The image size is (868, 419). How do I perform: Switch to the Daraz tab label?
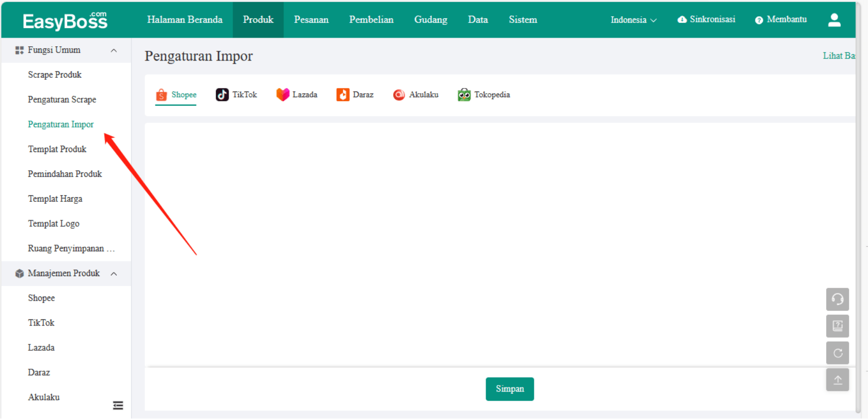click(x=363, y=95)
